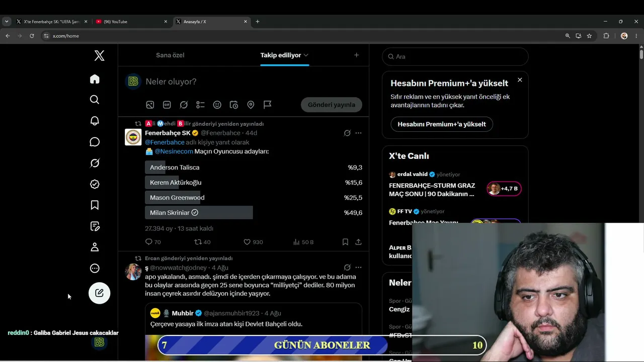Switch to the (96) YouTube browser tab
The height and width of the screenshot is (362, 644).
point(132,22)
